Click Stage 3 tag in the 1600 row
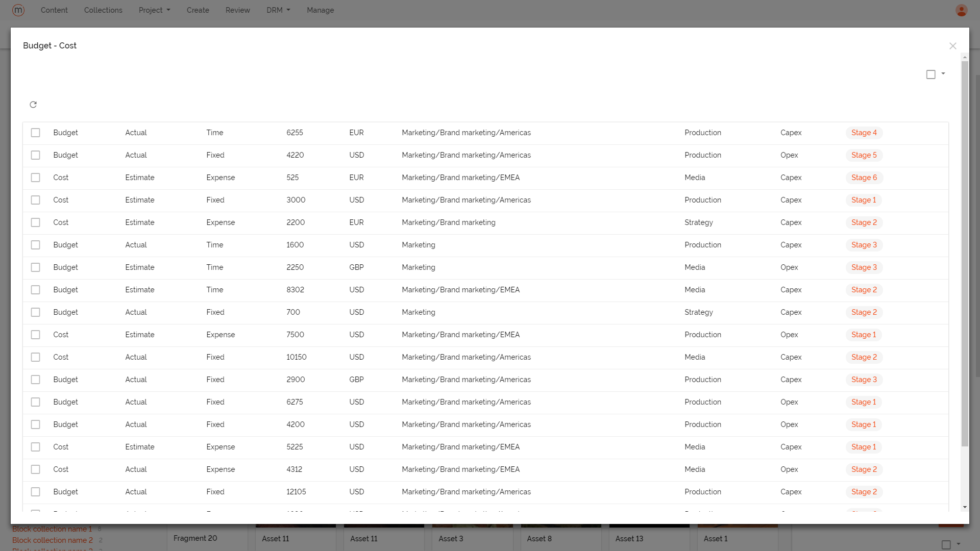This screenshot has width=980, height=551. click(x=864, y=245)
